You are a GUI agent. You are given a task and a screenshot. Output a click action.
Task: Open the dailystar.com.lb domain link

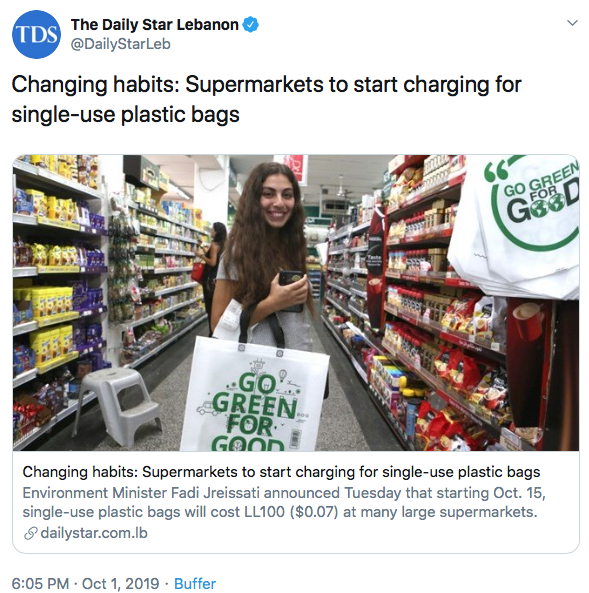pyautogui.click(x=94, y=533)
